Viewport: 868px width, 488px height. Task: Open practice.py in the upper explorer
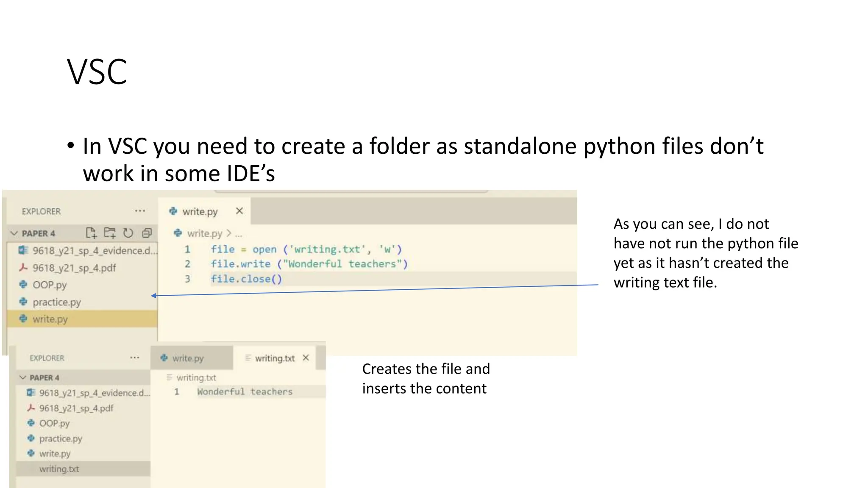pos(56,302)
